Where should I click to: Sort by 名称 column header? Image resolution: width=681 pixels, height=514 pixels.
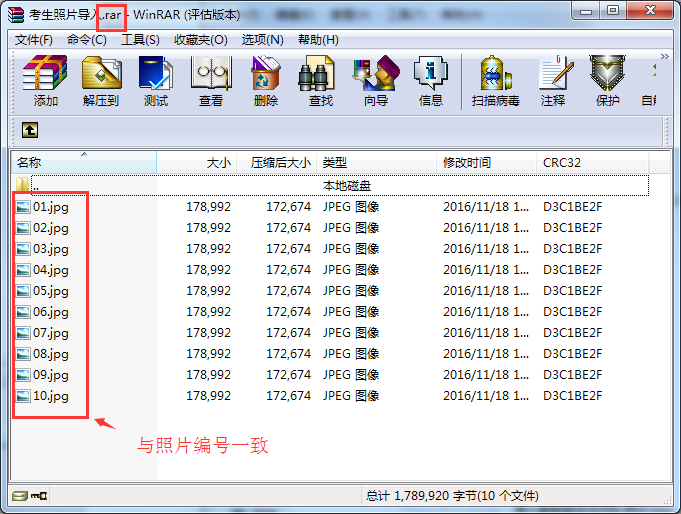[x=84, y=162]
